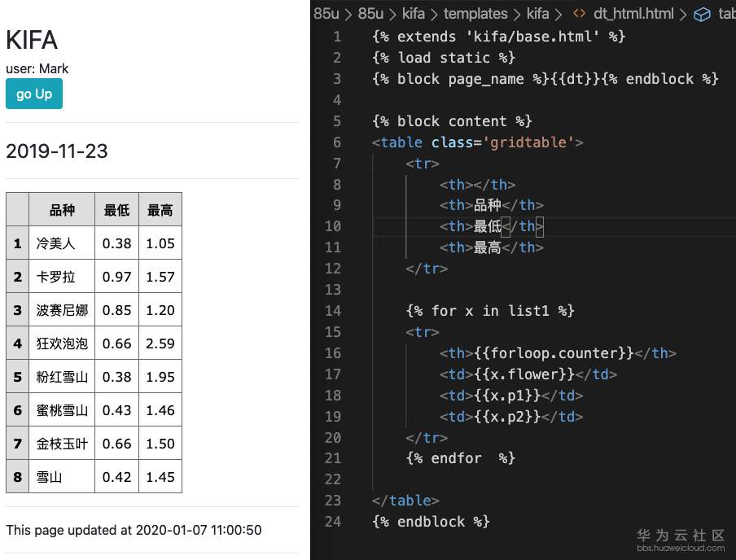This screenshot has height=560, width=736.
Task: Place cursor on the endfor line of code
Action: coord(460,458)
